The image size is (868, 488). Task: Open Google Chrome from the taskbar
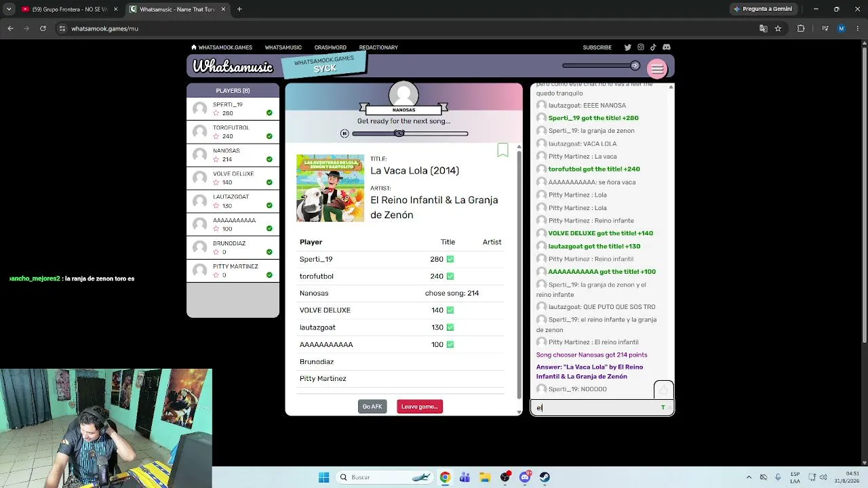coord(445,477)
